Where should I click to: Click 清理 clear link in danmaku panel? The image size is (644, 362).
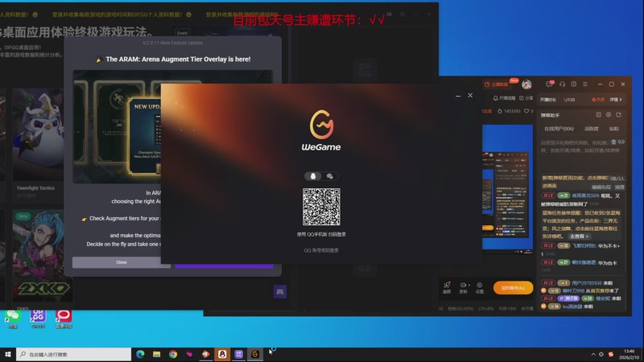point(619,187)
